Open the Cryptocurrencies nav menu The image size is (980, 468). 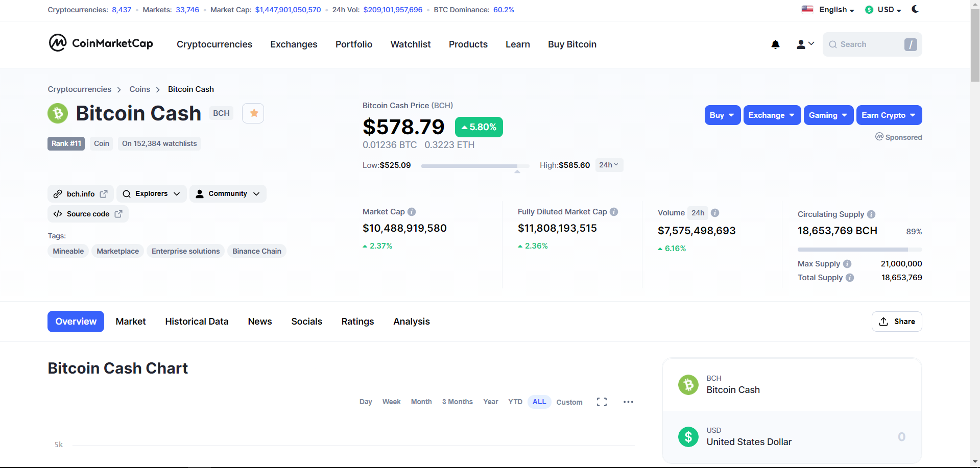214,44
